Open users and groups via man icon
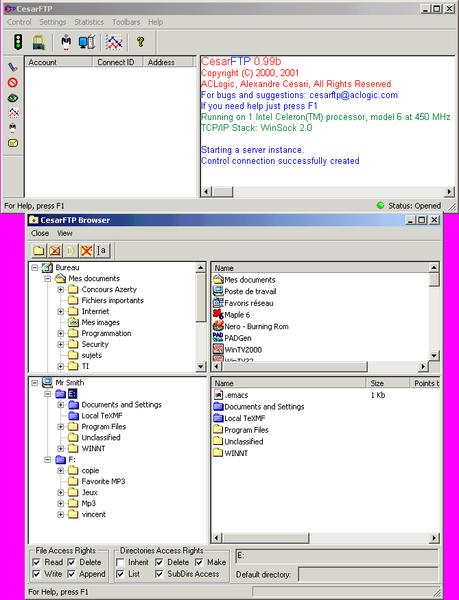Viewport: 459px width, 600px height. [66, 42]
